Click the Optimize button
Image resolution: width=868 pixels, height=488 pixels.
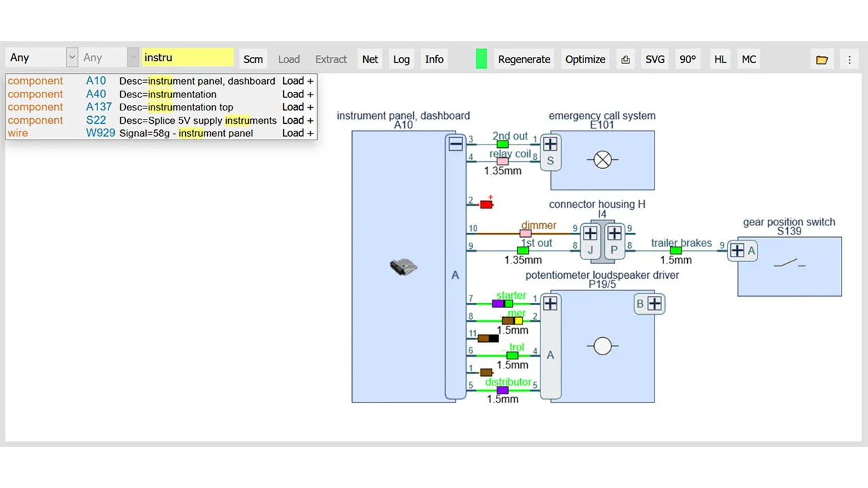pos(585,59)
